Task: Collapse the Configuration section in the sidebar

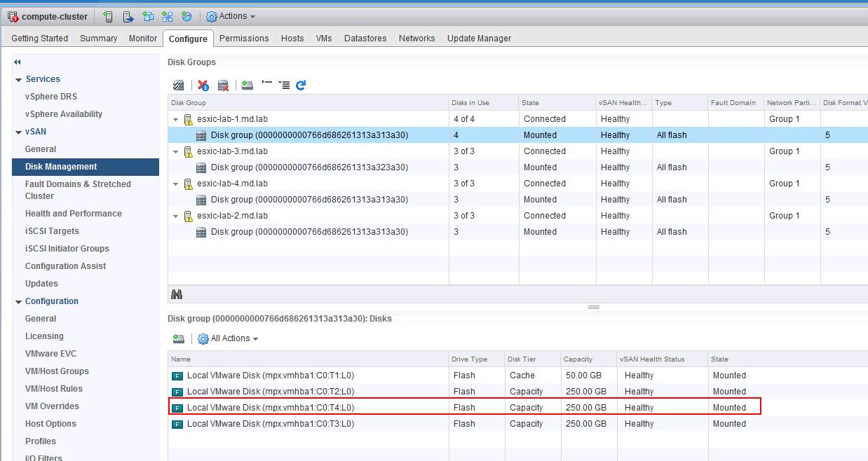Action: [19, 302]
